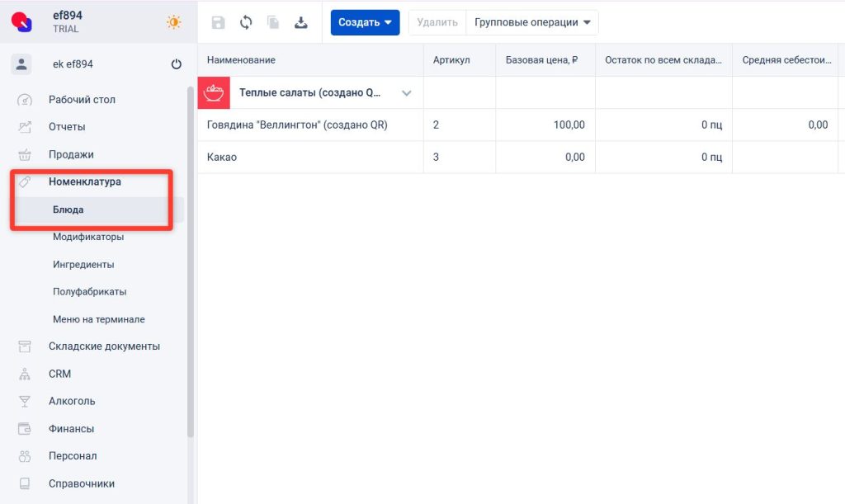Image resolution: width=845 pixels, height=504 pixels.
Task: Open the Модификаторы menu item
Action: coord(88,237)
